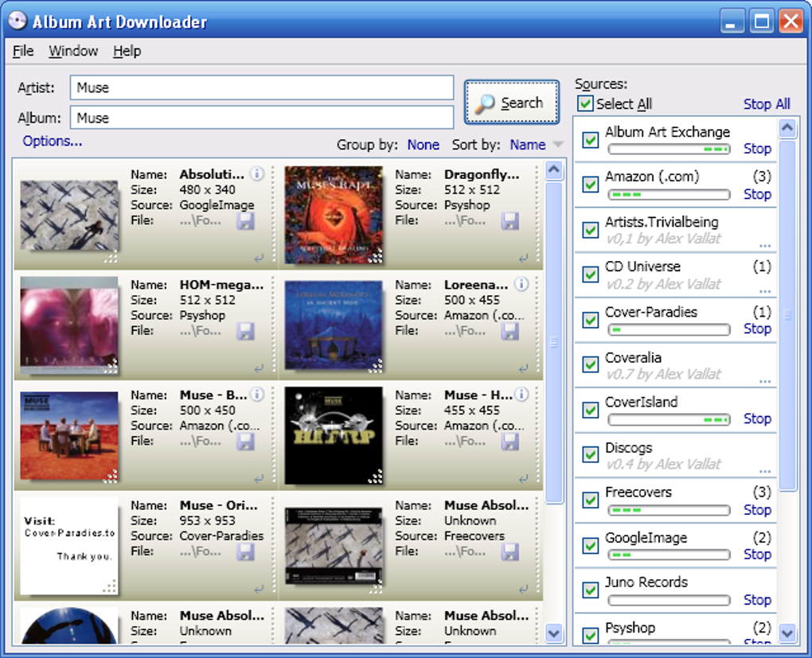Click the floppy save icon for HOM-mega...

tap(245, 331)
